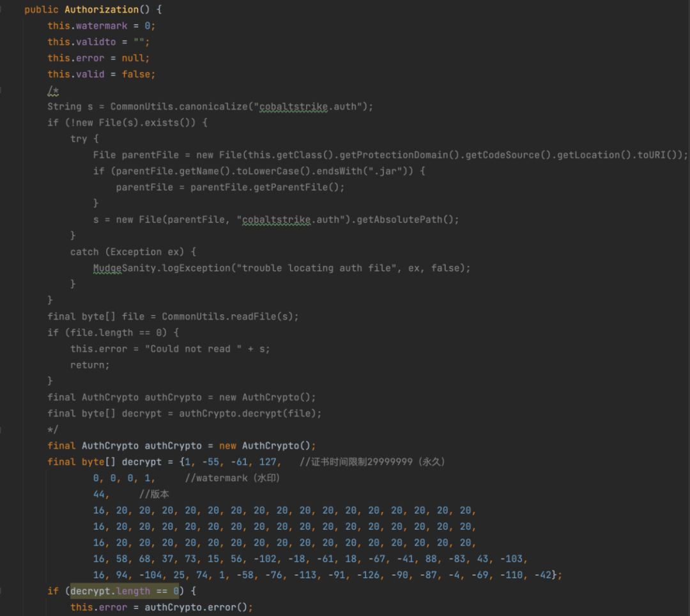Click value "-103" at row end

point(511,559)
